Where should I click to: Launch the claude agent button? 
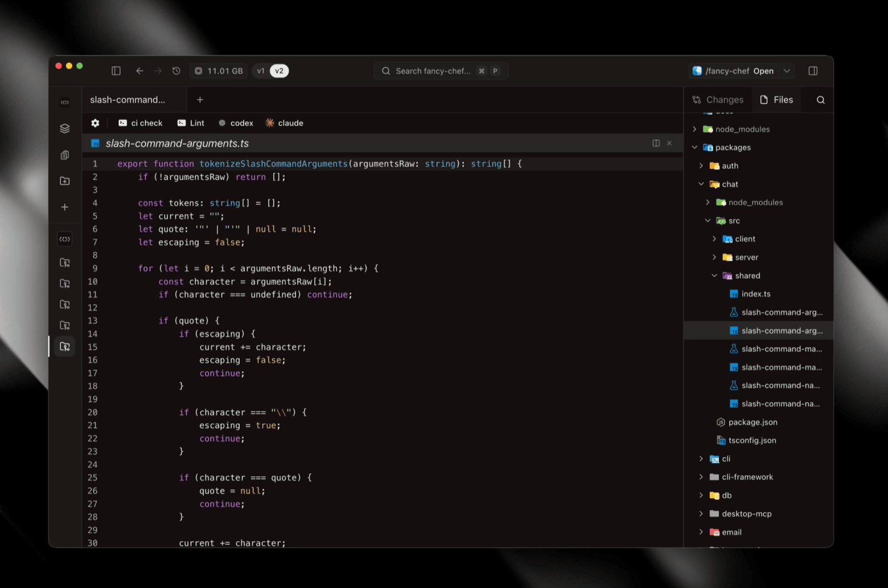point(284,123)
